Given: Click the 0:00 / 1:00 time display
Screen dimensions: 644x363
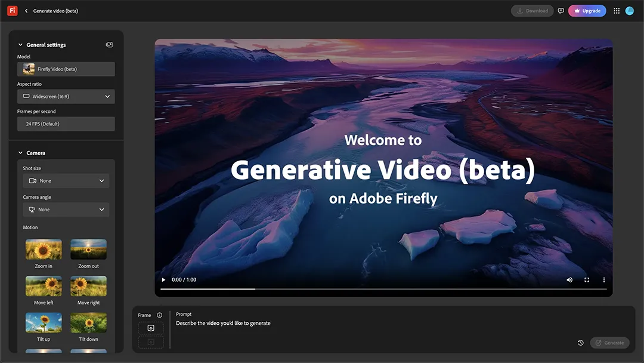Looking at the screenshot, I should coord(184,280).
